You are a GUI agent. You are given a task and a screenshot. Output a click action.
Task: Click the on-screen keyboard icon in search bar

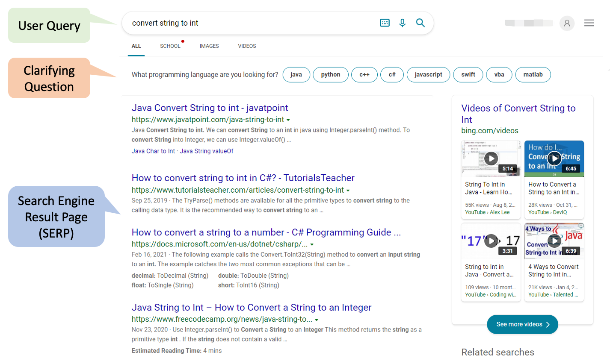click(x=385, y=23)
